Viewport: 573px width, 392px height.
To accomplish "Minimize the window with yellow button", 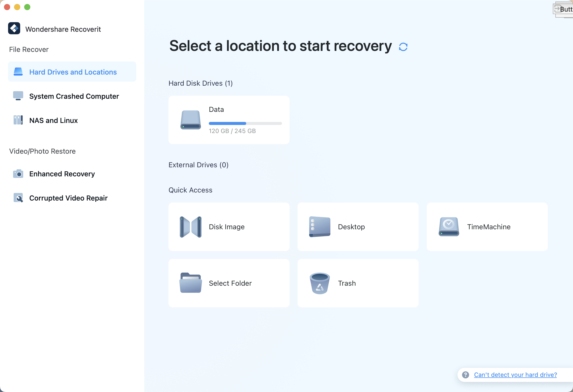I will point(17,7).
